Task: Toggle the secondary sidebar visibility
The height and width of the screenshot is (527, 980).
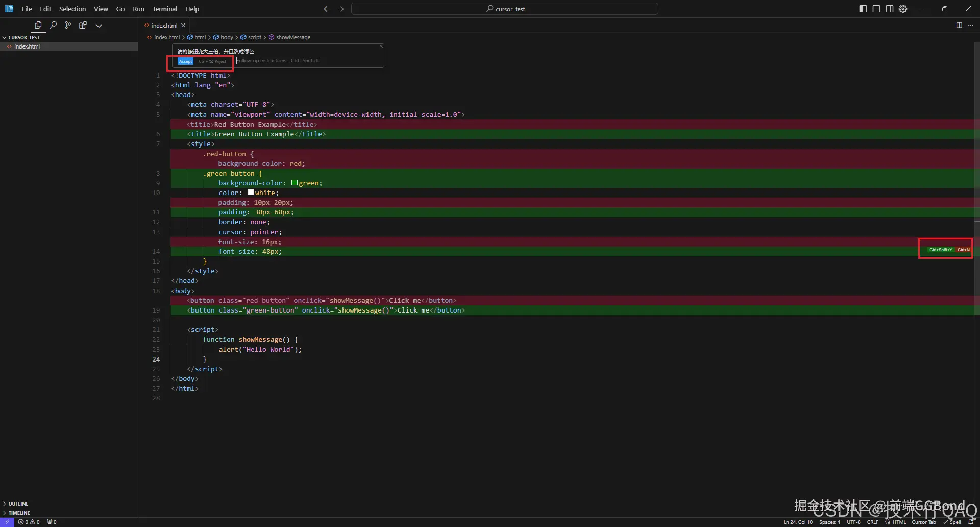Action: click(890, 9)
